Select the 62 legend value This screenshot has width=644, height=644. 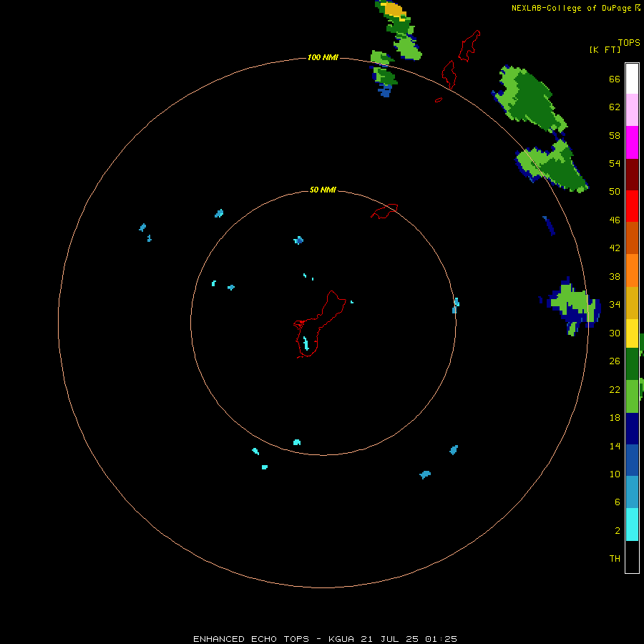pos(615,107)
